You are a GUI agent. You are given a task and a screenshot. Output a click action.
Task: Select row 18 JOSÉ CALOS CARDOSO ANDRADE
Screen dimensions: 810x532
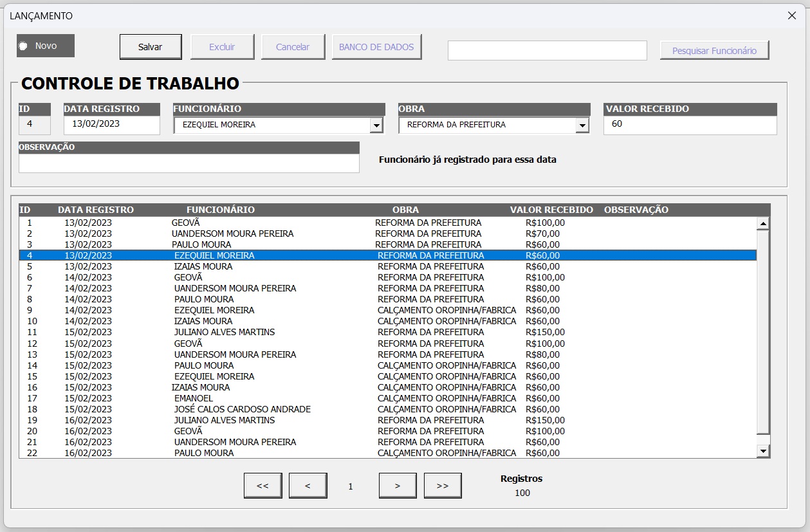pyautogui.click(x=388, y=409)
